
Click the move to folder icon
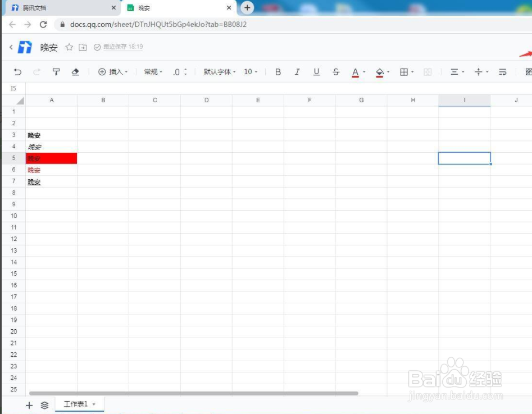[83, 47]
